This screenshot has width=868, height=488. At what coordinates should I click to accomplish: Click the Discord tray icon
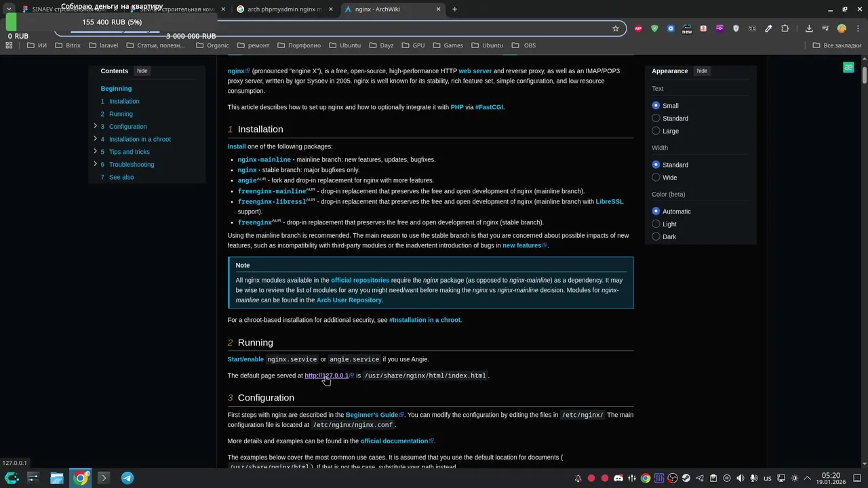618,478
